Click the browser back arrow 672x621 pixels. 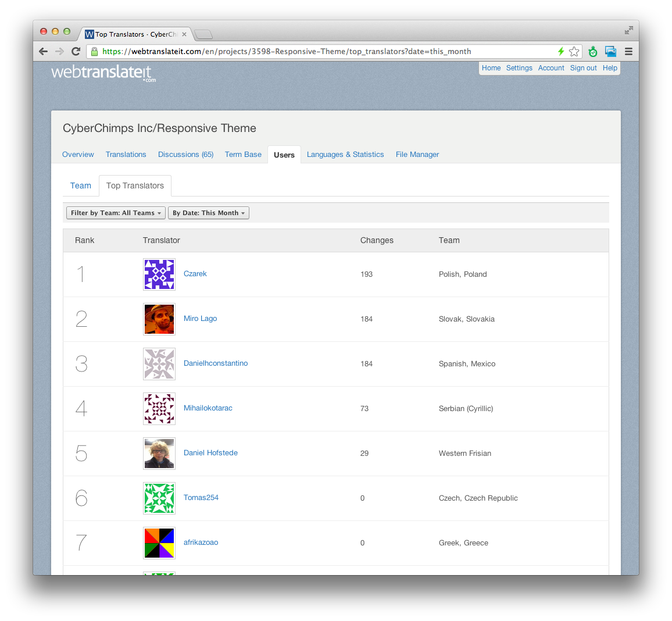[x=43, y=51]
